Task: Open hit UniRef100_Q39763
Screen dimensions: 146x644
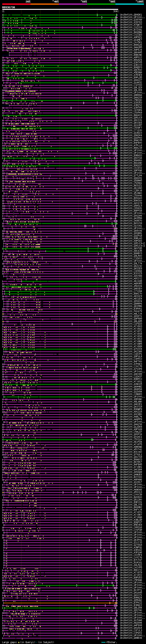Action: pyautogui.click(x=131, y=22)
